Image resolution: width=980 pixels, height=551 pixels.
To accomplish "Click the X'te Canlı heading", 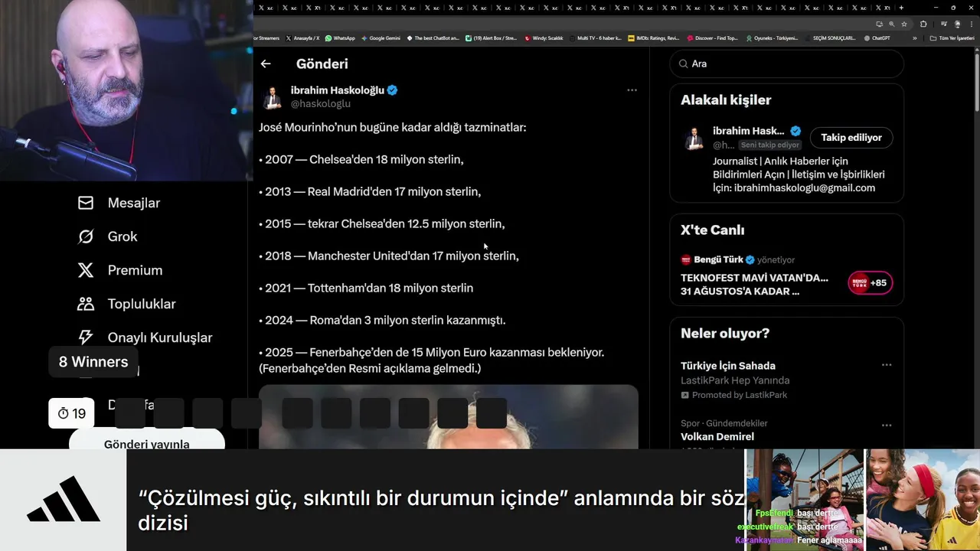I will pos(712,230).
